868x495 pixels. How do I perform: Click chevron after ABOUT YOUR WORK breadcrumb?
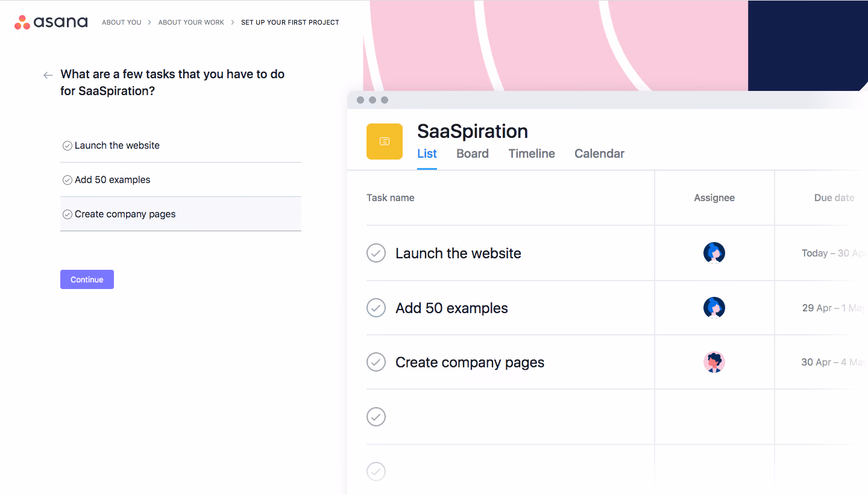coord(233,22)
